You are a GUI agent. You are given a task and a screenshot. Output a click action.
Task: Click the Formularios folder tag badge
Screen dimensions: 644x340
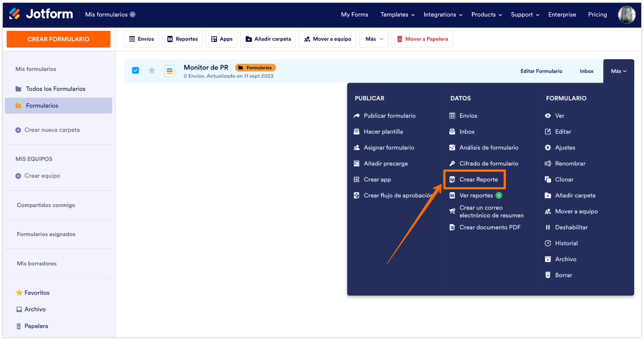click(256, 68)
